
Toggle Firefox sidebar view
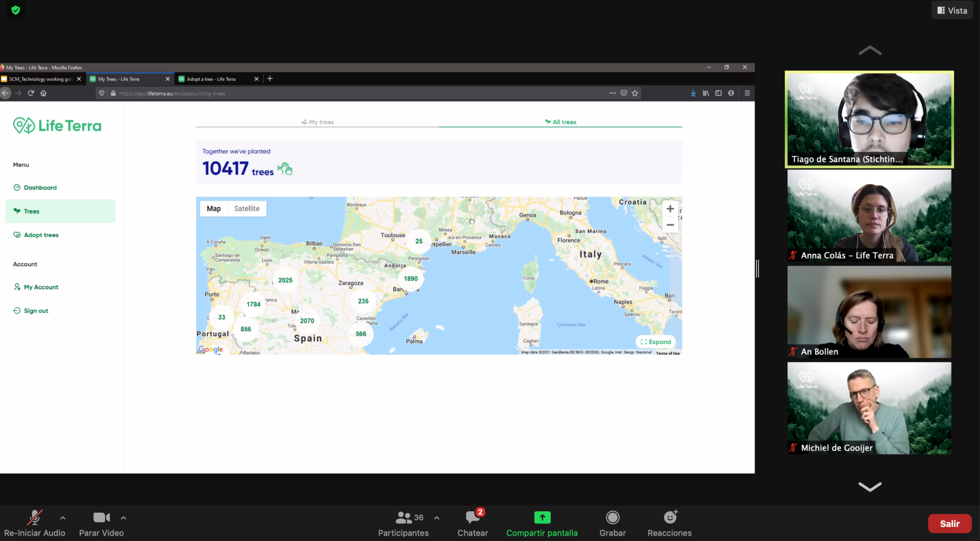pyautogui.click(x=718, y=93)
